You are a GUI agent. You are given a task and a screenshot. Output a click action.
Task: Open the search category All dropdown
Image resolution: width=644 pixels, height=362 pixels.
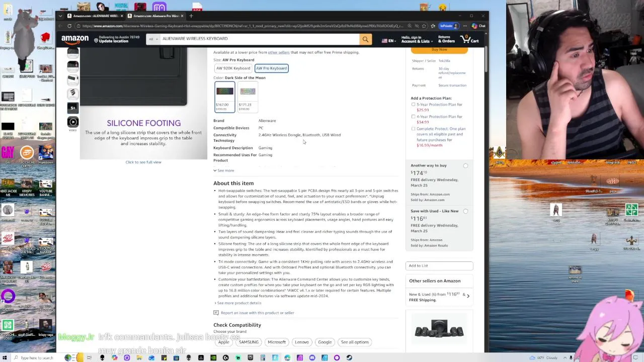[x=152, y=39]
